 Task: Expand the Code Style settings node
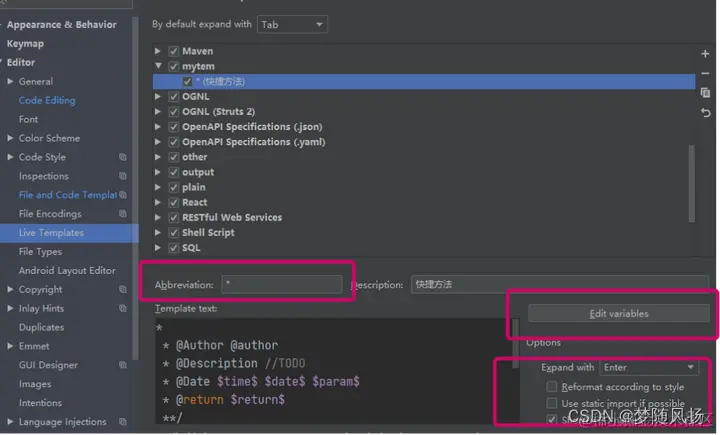coord(10,157)
